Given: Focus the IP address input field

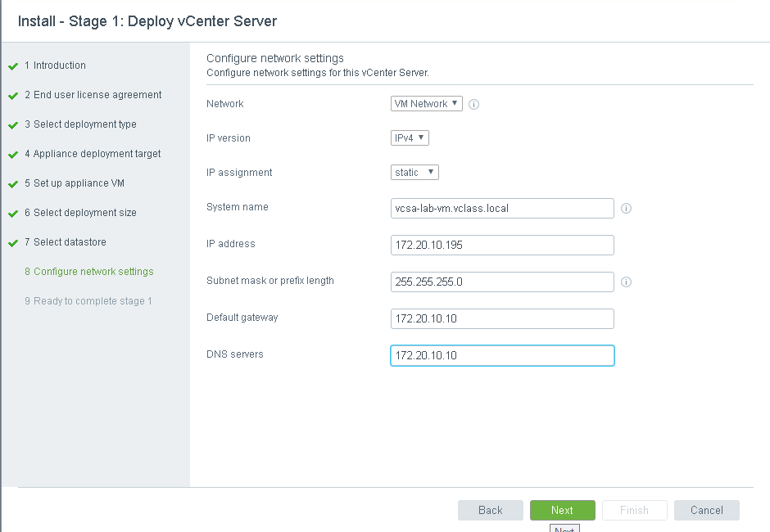Looking at the screenshot, I should point(502,246).
